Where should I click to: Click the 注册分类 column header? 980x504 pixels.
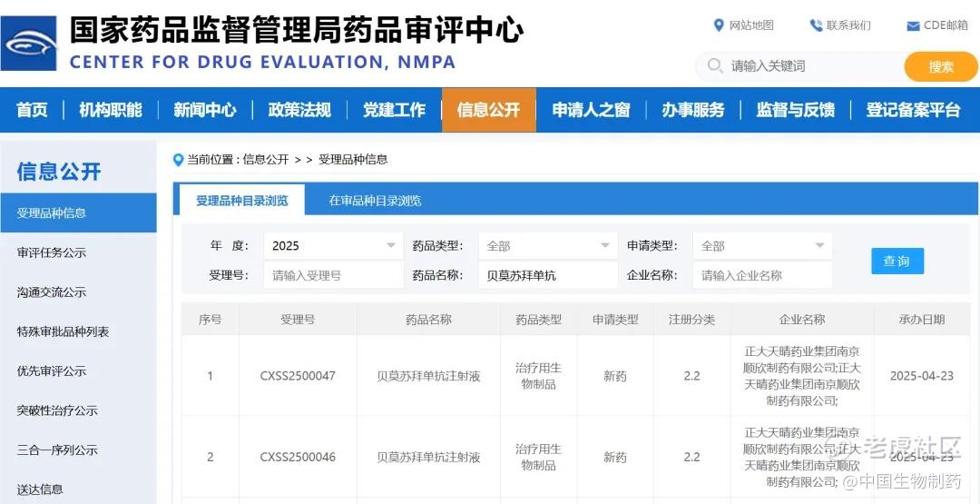(691, 320)
